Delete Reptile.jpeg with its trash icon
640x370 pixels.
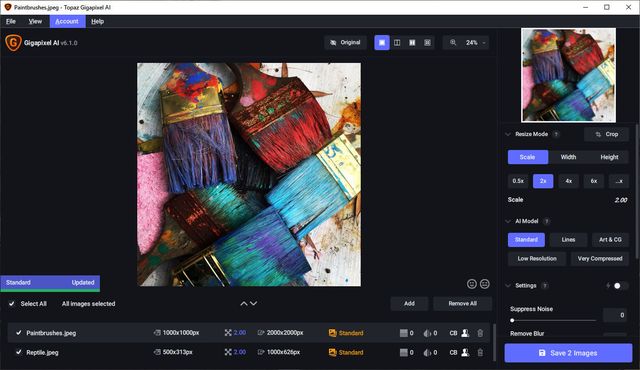coord(480,352)
